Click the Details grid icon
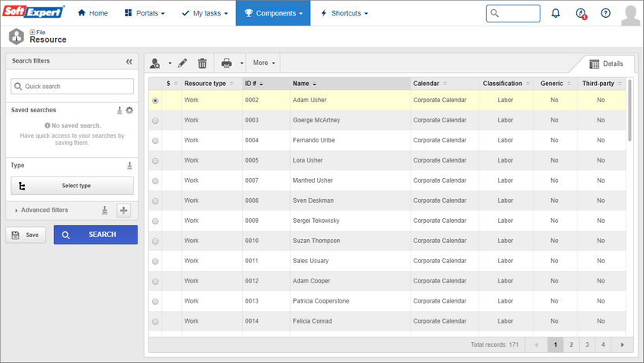This screenshot has height=363, width=644. 594,63
